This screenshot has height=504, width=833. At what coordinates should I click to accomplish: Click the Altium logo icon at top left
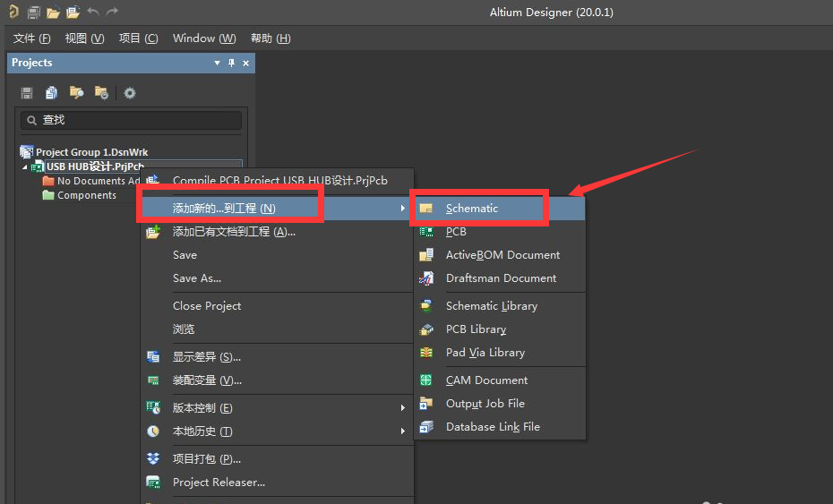pyautogui.click(x=13, y=12)
